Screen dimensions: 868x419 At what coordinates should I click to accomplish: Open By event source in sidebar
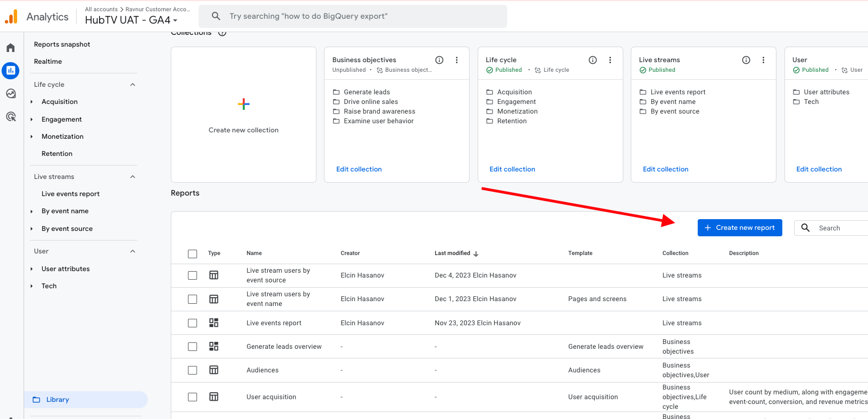[67, 229]
